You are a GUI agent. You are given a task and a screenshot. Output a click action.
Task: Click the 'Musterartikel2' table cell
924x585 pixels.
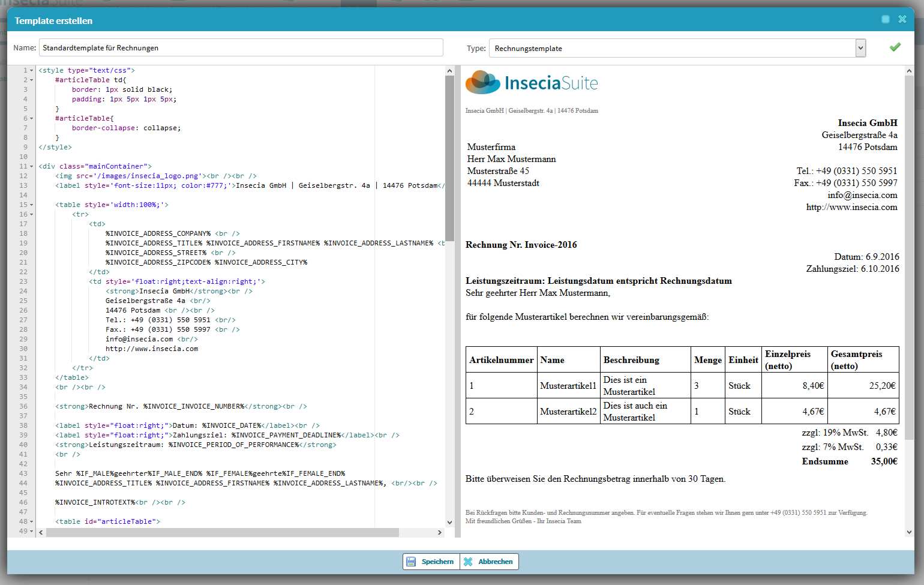(x=568, y=412)
